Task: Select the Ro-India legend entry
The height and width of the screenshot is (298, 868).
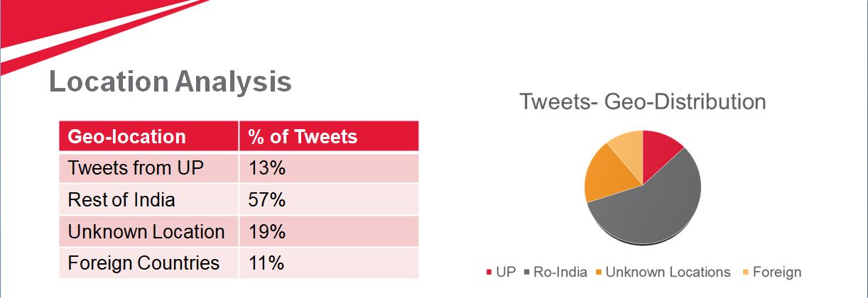Action: (x=556, y=272)
